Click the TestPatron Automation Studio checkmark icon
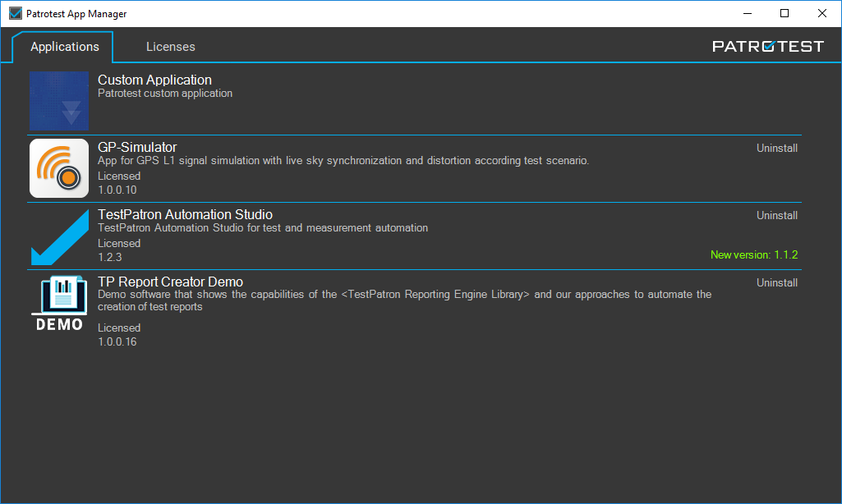 (59, 236)
